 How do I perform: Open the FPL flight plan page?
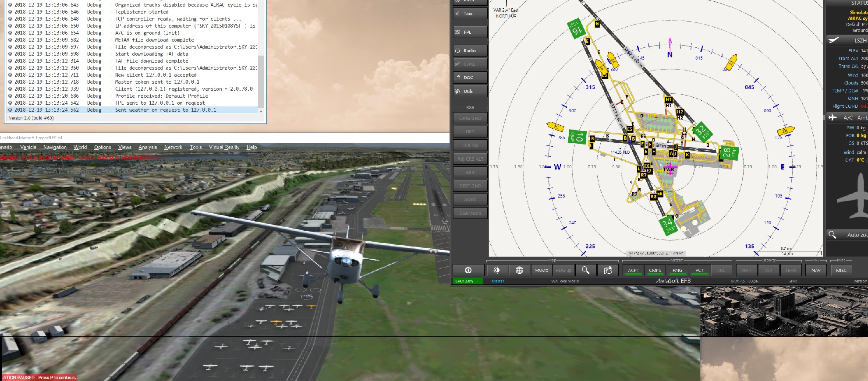click(470, 32)
